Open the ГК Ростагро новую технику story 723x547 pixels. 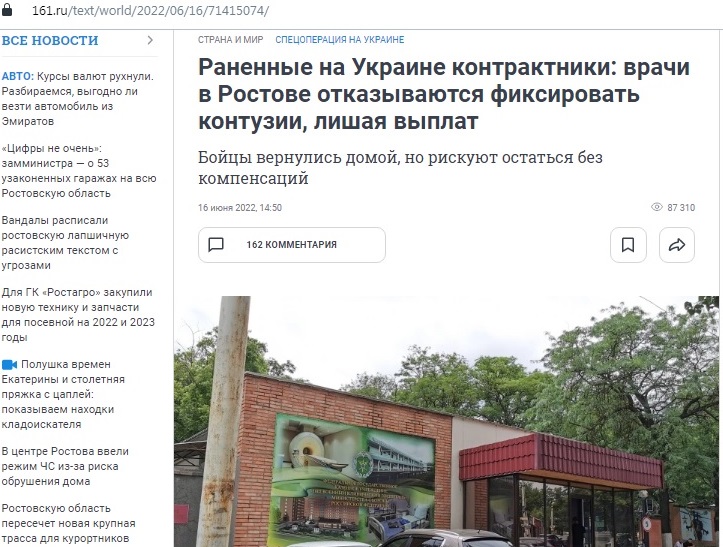pyautogui.click(x=78, y=315)
